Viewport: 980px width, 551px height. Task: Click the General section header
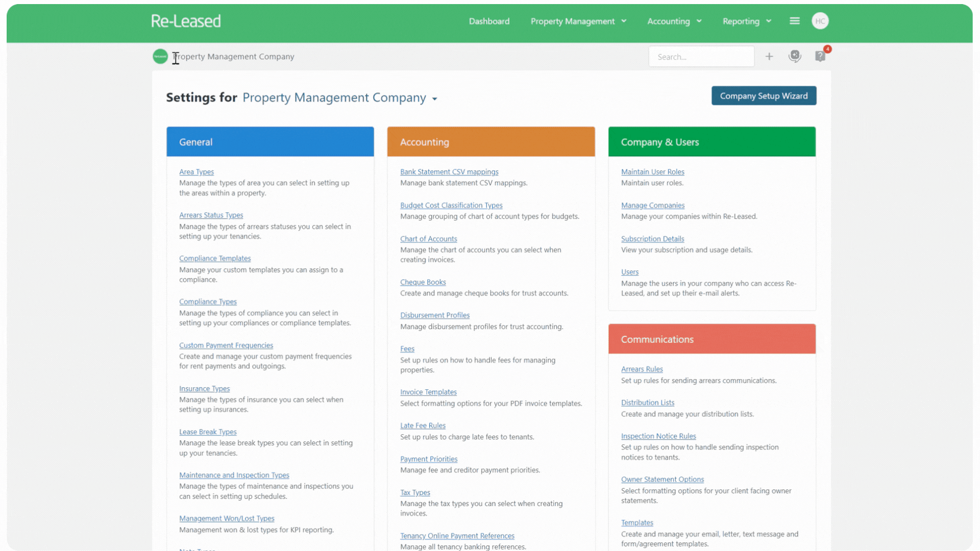click(x=270, y=142)
